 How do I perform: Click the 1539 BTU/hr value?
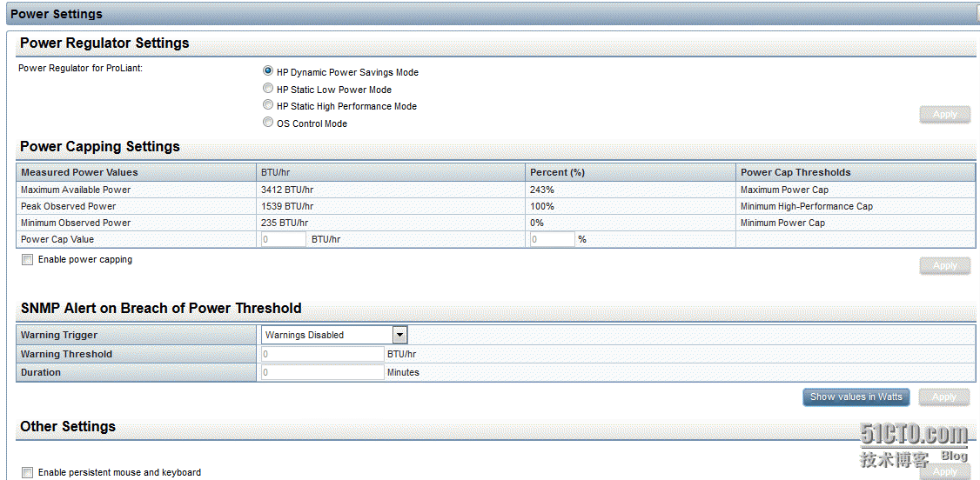(x=287, y=206)
